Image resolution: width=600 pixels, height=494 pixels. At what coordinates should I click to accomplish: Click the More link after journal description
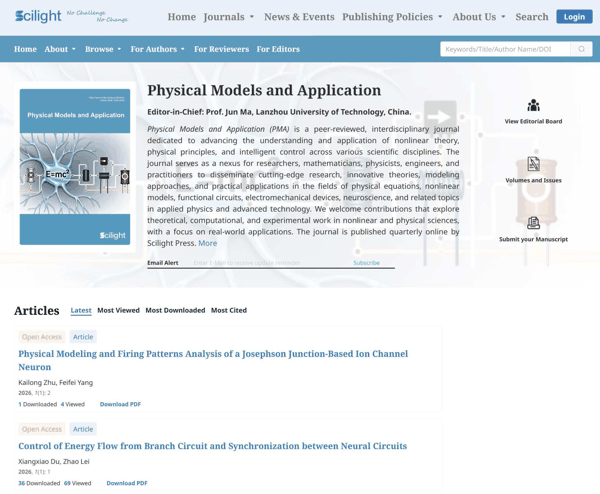click(x=207, y=243)
